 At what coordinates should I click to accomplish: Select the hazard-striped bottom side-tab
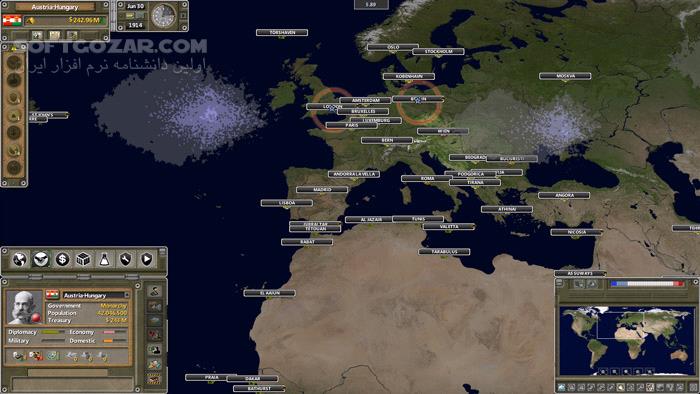pos(154,379)
